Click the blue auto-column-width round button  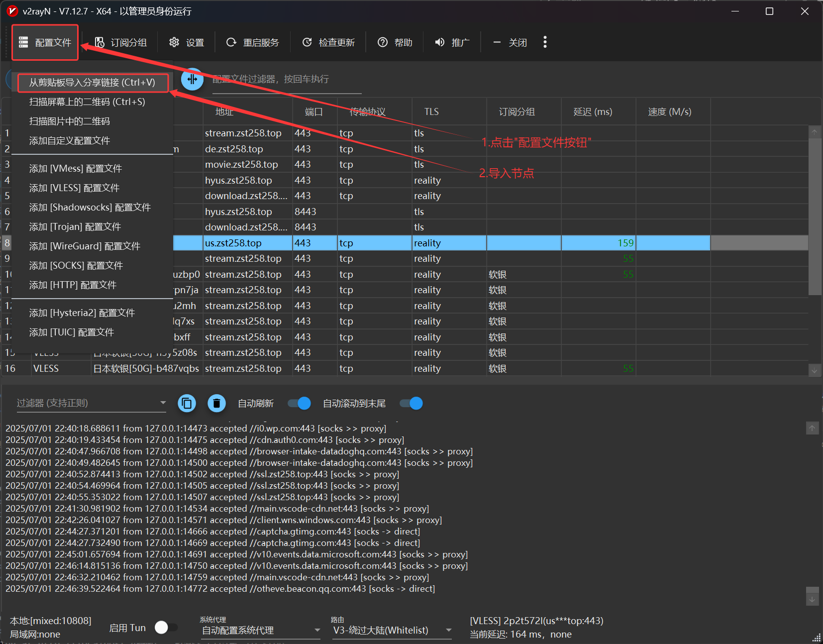pos(193,79)
